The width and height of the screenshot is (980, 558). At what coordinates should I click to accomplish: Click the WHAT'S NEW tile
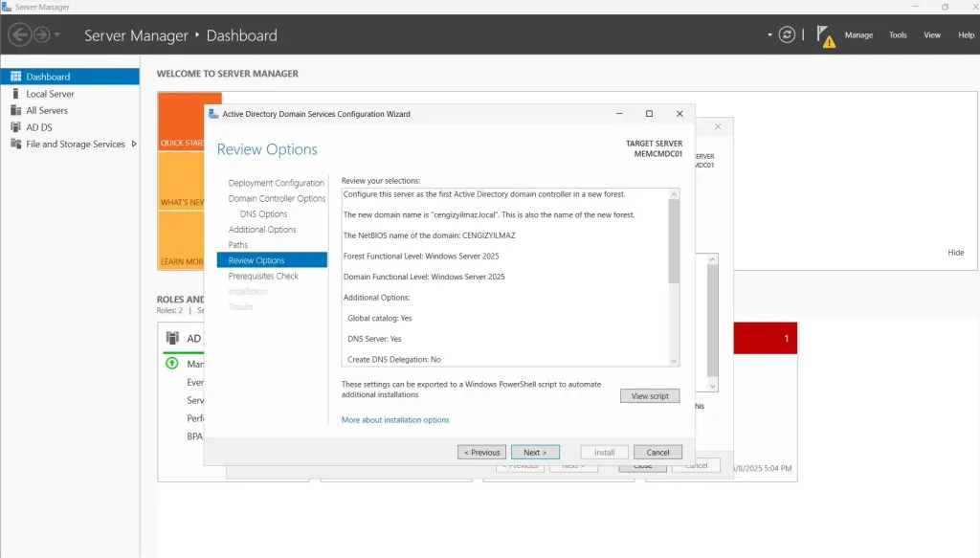pyautogui.click(x=182, y=181)
